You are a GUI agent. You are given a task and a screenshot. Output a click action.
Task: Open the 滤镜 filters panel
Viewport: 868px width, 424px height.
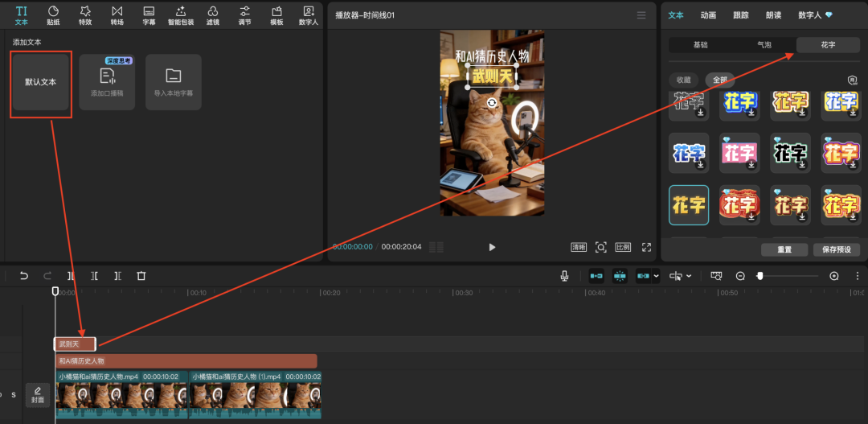click(212, 15)
